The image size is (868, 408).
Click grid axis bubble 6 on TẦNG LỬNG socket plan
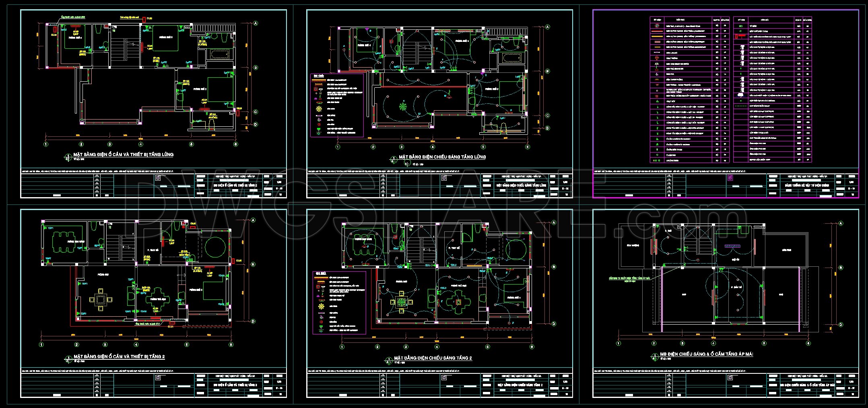pyautogui.click(x=236, y=144)
